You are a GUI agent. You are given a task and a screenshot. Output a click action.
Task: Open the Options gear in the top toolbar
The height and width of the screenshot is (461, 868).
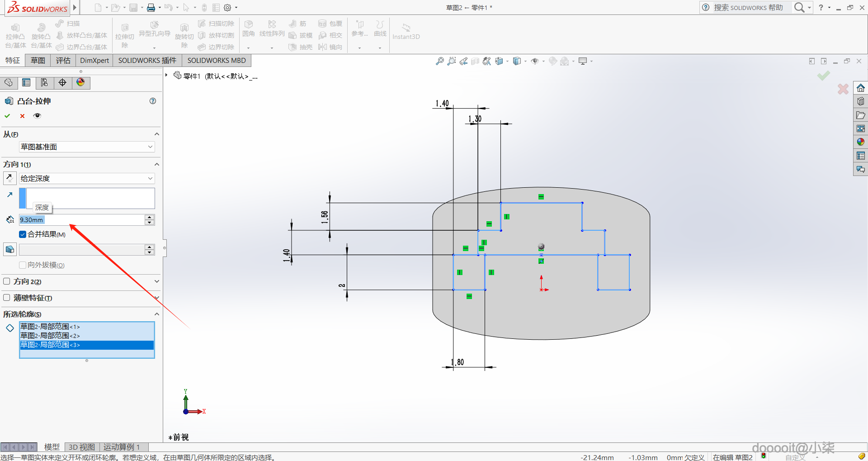click(x=227, y=8)
